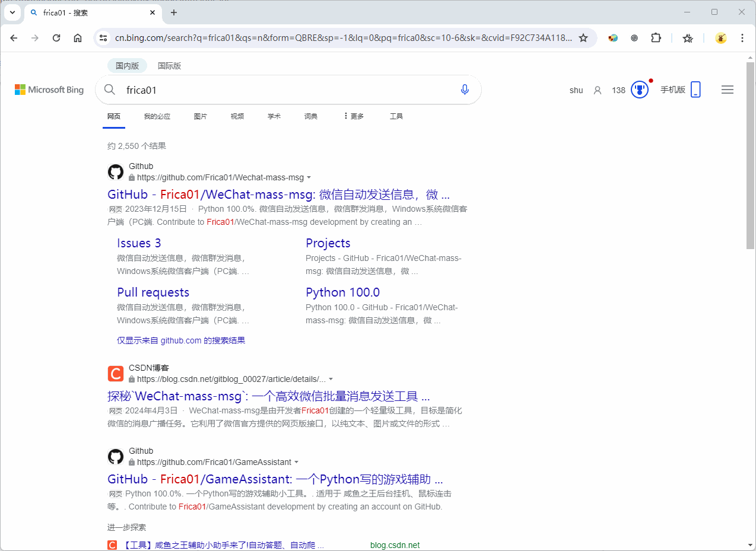Open the Extensions puzzle icon
Image resolution: width=756 pixels, height=551 pixels.
pyautogui.click(x=656, y=38)
